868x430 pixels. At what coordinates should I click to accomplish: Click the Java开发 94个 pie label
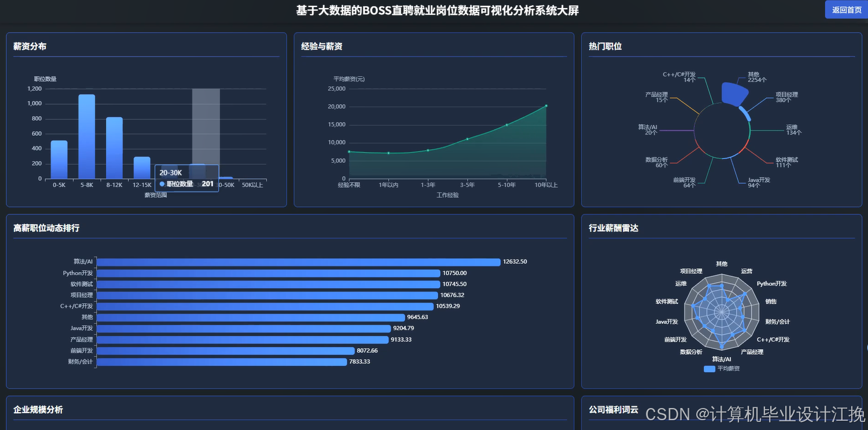[759, 183]
